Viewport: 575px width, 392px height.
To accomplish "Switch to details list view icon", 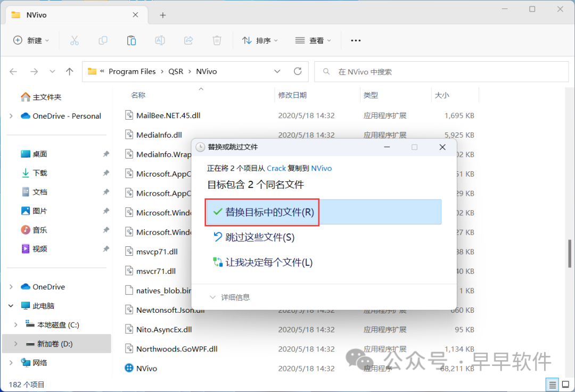I will (x=552, y=384).
